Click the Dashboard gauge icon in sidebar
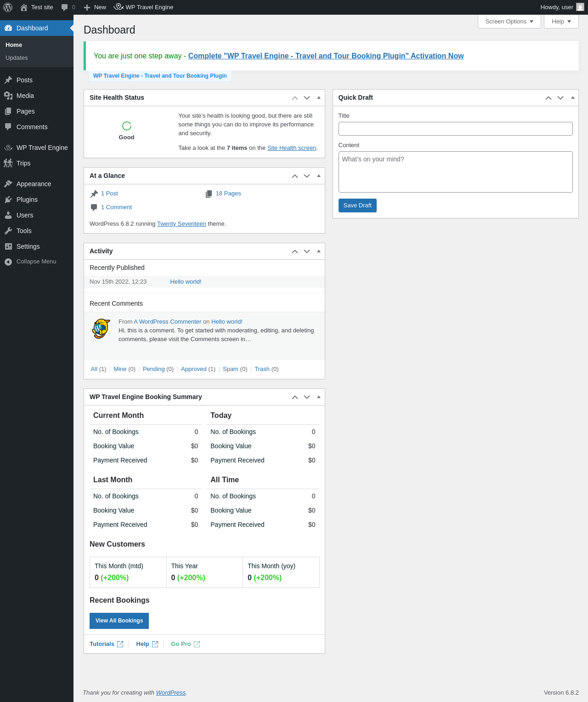 point(8,28)
